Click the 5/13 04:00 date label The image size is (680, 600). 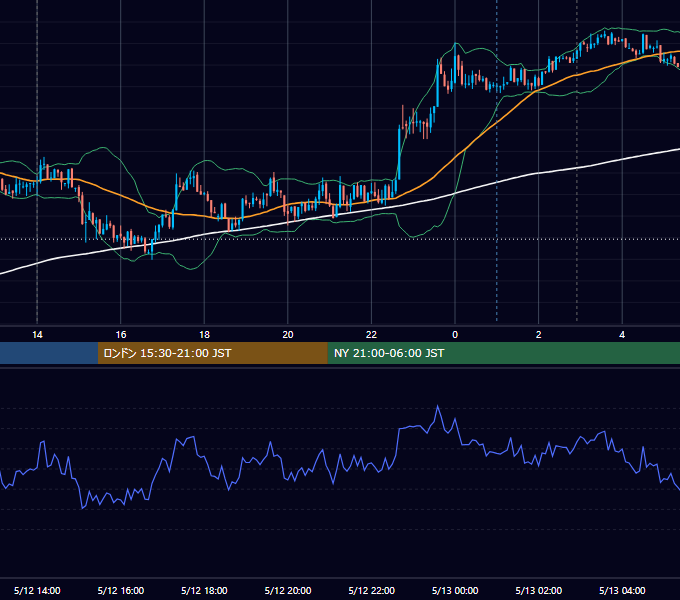[622, 590]
